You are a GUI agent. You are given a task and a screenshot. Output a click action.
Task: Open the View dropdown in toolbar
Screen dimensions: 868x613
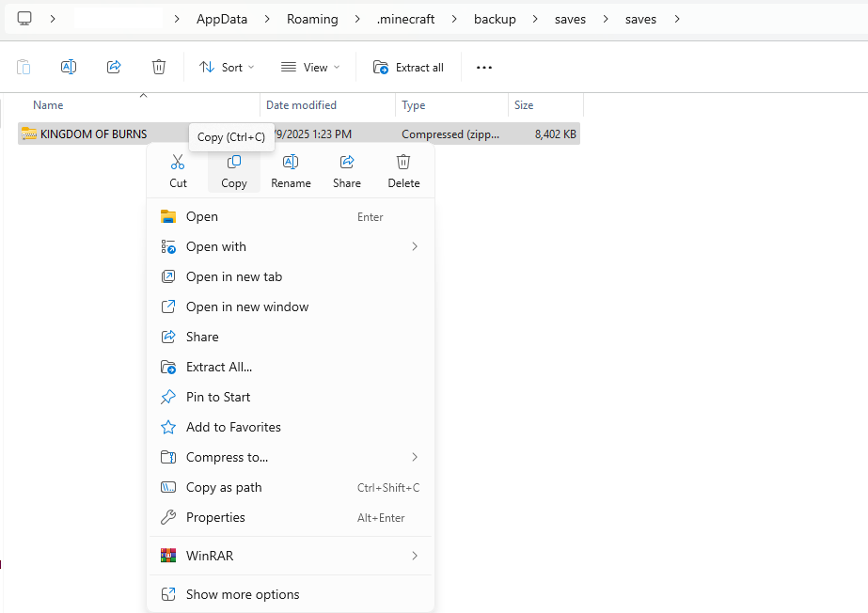tap(309, 67)
